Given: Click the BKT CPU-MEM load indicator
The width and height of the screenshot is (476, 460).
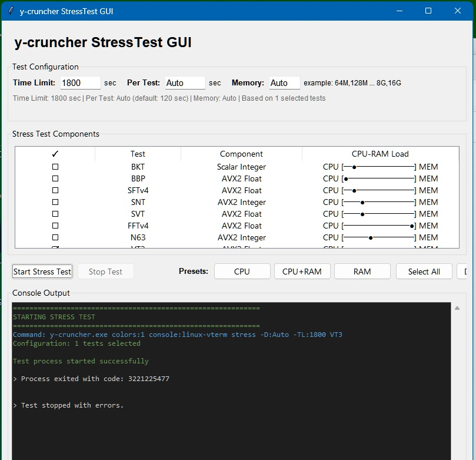Looking at the screenshot, I should (380, 167).
